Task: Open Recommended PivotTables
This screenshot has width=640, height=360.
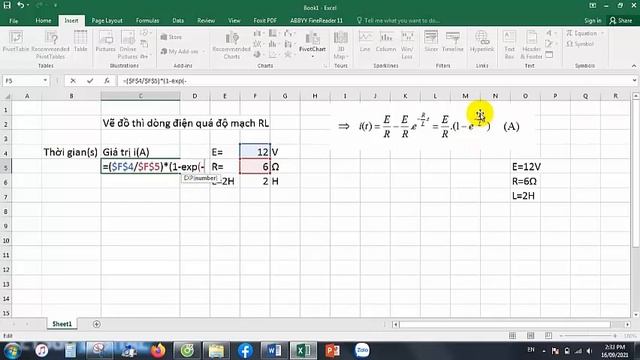Action: tap(50, 44)
